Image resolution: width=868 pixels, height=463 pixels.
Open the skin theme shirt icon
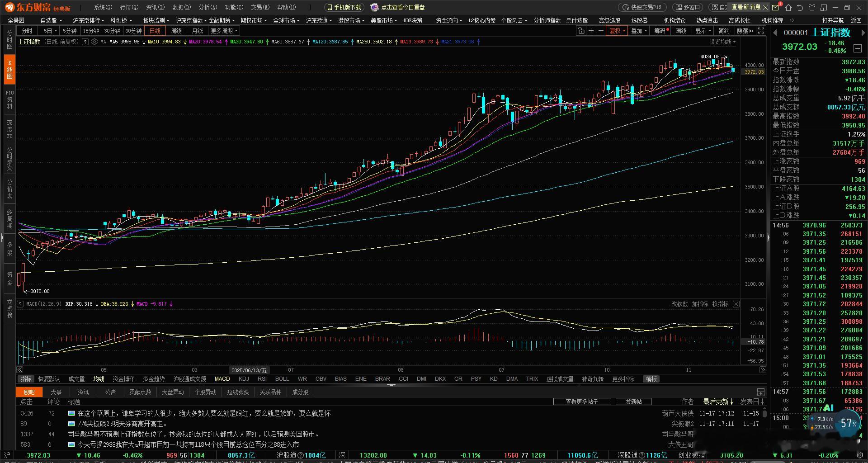point(812,7)
